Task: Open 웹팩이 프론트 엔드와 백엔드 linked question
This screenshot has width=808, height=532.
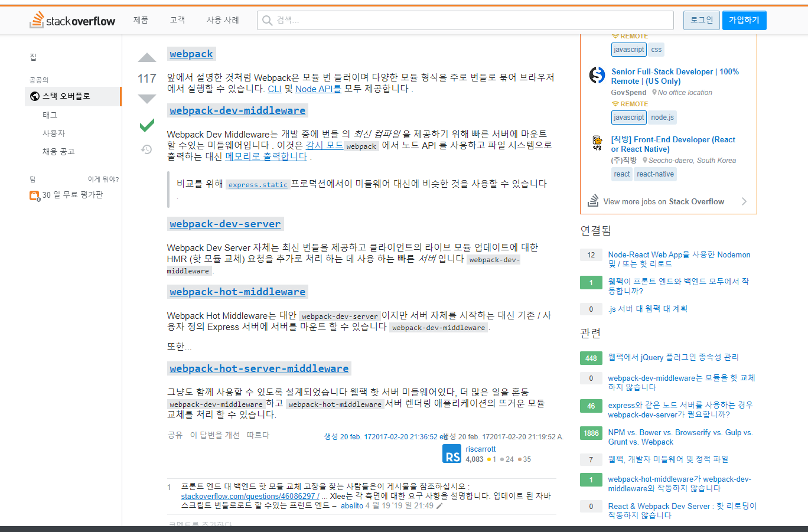Action: coord(679,286)
